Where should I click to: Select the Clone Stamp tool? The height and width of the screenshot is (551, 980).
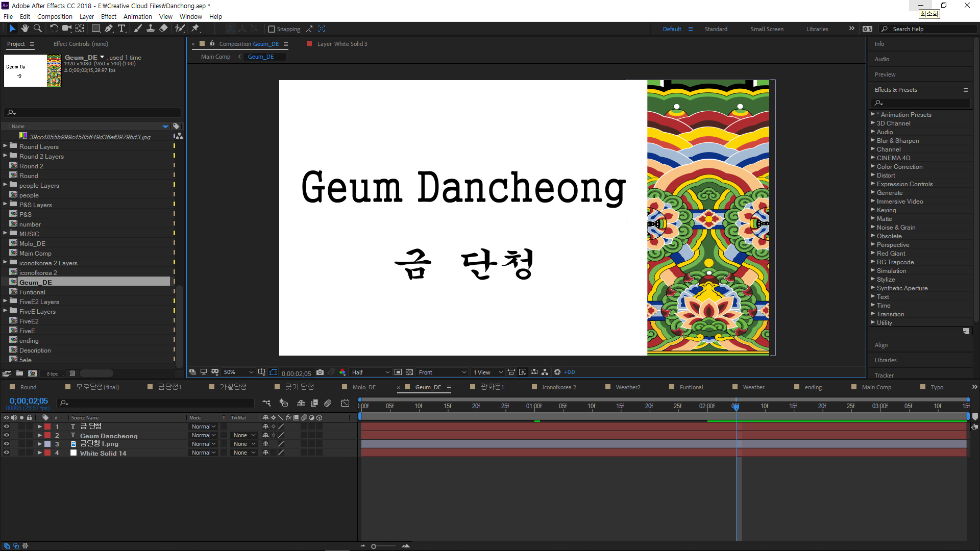click(151, 29)
